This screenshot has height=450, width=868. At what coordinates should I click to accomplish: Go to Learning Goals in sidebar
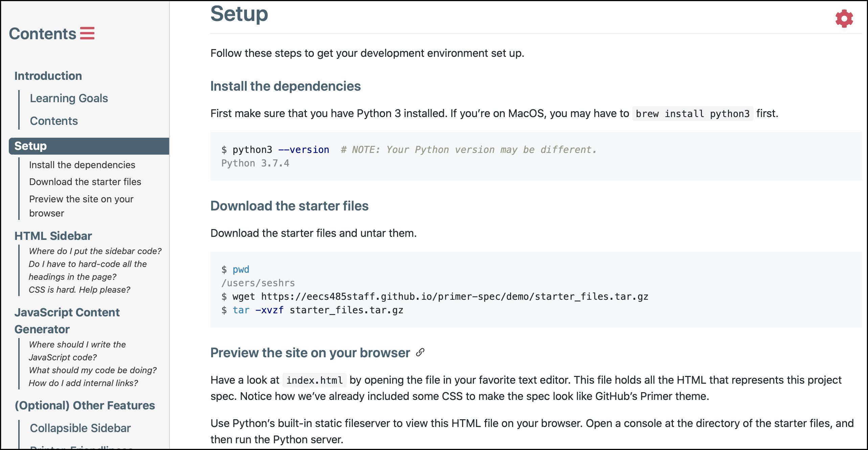(69, 98)
